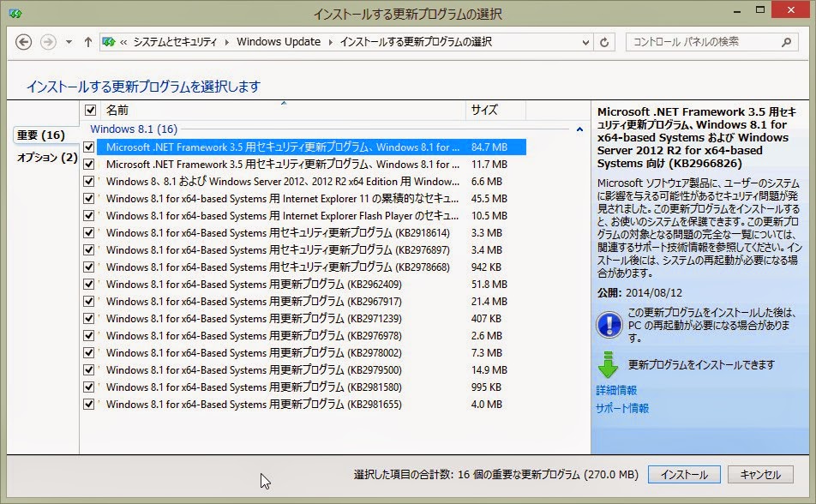Minimize the window
816x504 pixels.
point(737,10)
